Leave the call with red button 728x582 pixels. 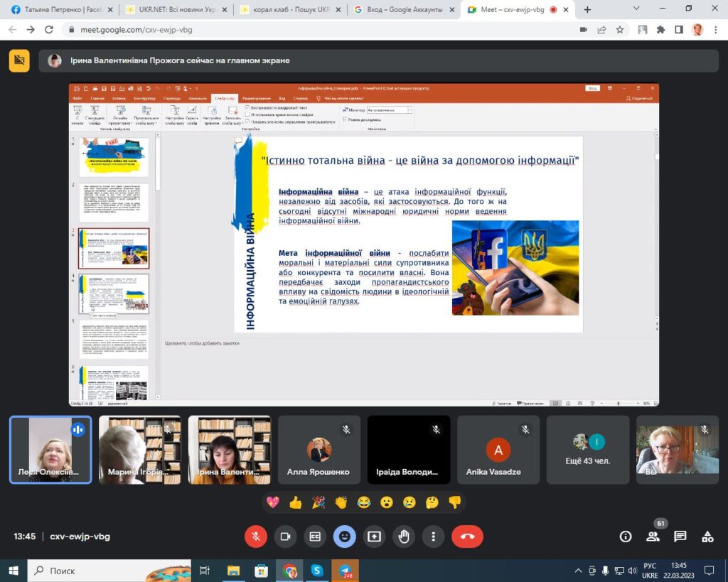tap(467, 537)
